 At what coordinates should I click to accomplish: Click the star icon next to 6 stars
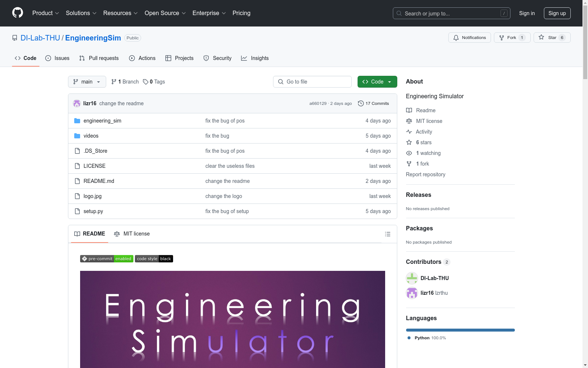(x=409, y=142)
